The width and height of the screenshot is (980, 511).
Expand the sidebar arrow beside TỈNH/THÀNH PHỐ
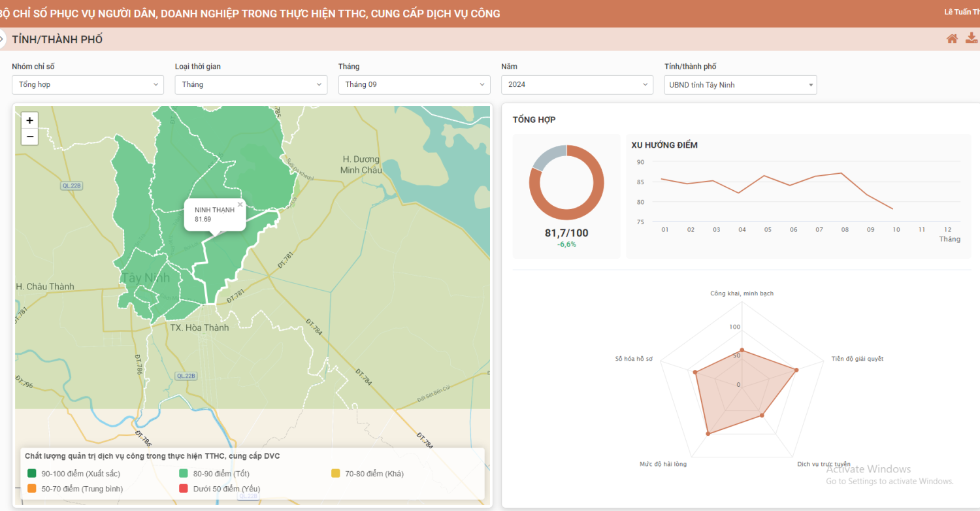[2, 39]
